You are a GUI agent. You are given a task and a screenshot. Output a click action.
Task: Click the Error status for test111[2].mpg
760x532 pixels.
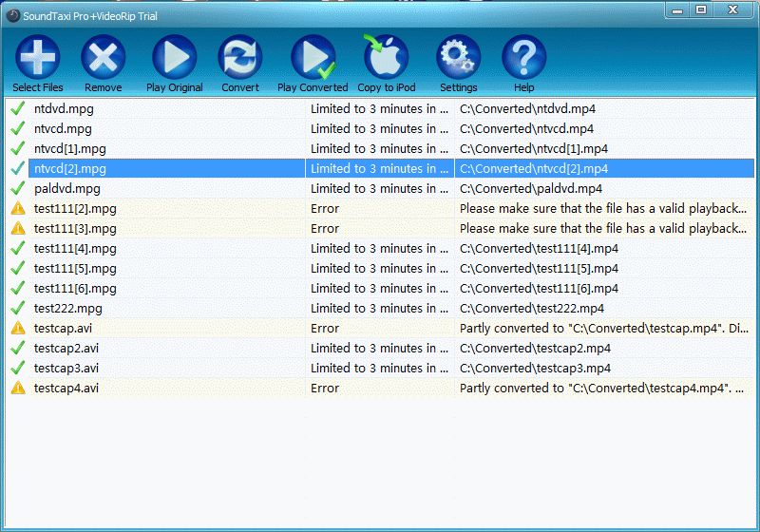(x=325, y=208)
